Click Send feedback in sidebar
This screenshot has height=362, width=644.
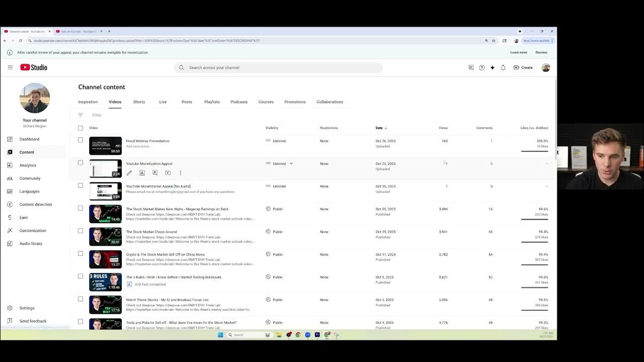tap(33, 321)
